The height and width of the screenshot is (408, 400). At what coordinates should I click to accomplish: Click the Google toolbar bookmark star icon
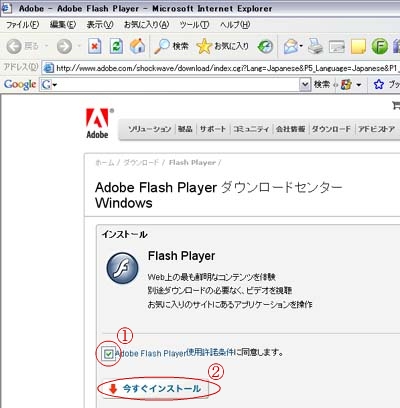(x=378, y=84)
